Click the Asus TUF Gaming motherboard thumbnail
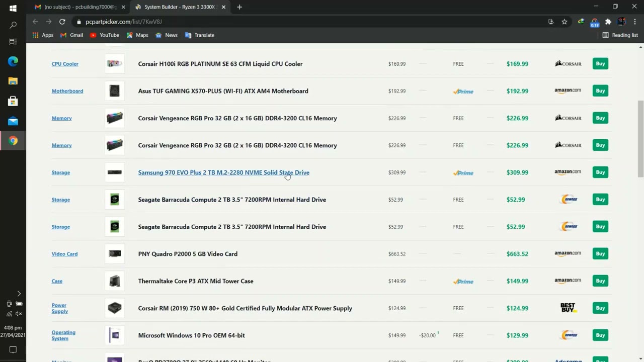644x362 pixels. click(115, 91)
